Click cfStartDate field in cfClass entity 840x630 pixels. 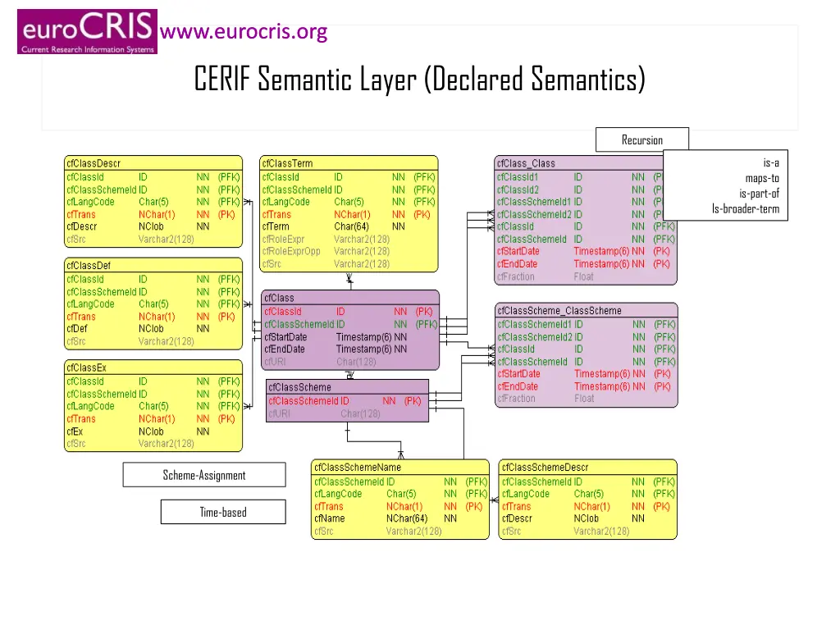click(x=350, y=337)
